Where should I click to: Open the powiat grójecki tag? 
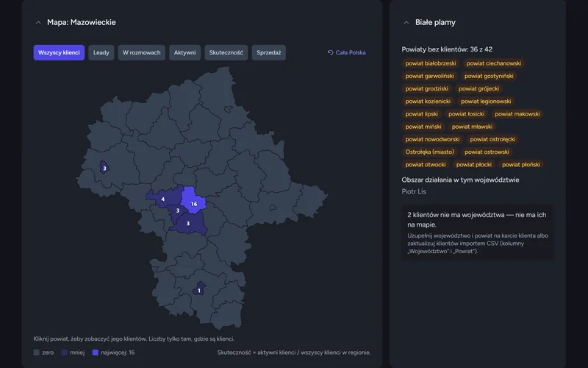tap(479, 88)
